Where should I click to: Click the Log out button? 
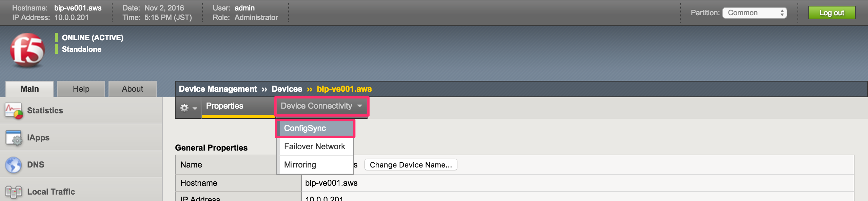click(x=832, y=13)
